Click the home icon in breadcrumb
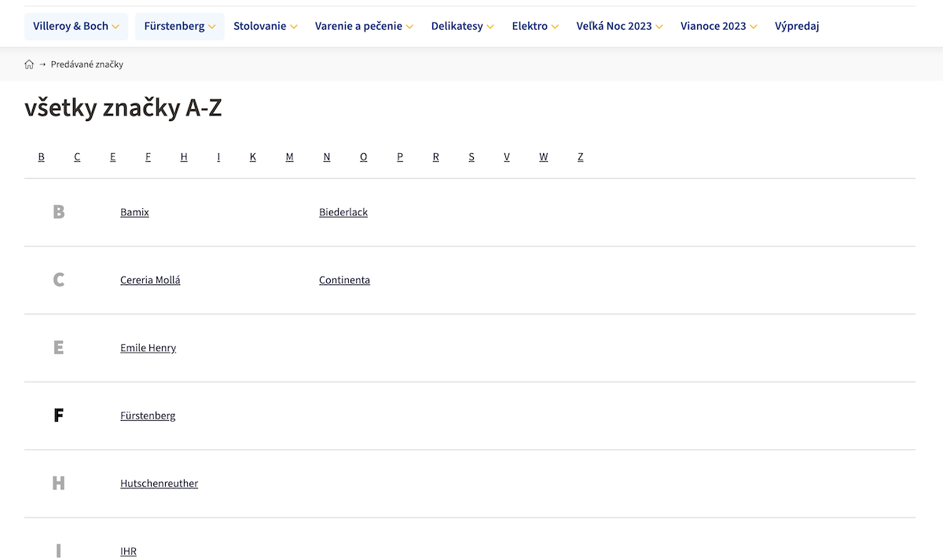 click(x=29, y=64)
